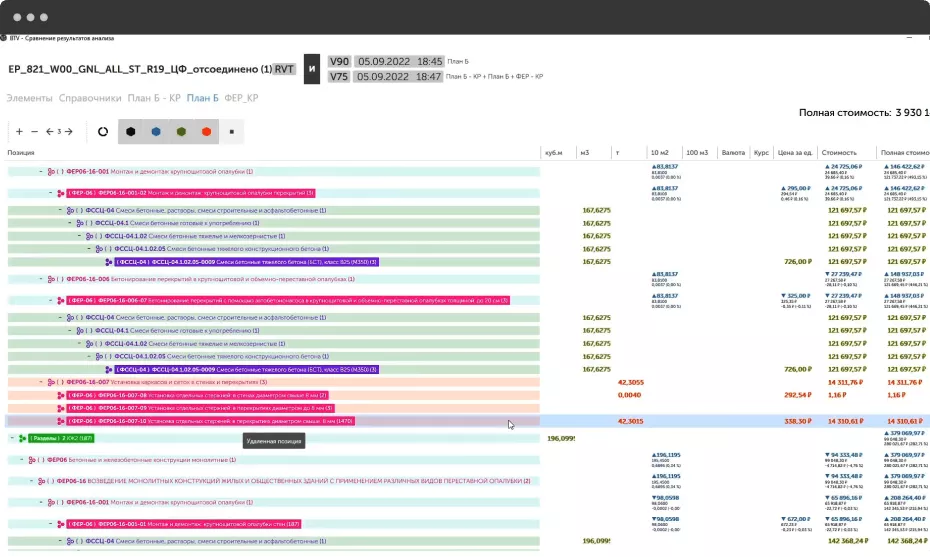Collapse the ФЕР06-16-007 Установка каркасов row
The image size is (930, 557).
coord(39,382)
